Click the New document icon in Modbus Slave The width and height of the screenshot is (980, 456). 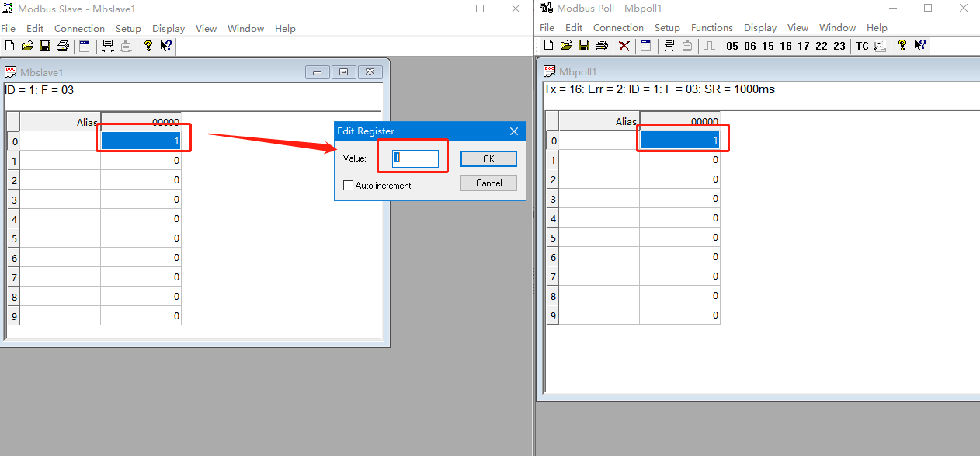[x=9, y=47]
